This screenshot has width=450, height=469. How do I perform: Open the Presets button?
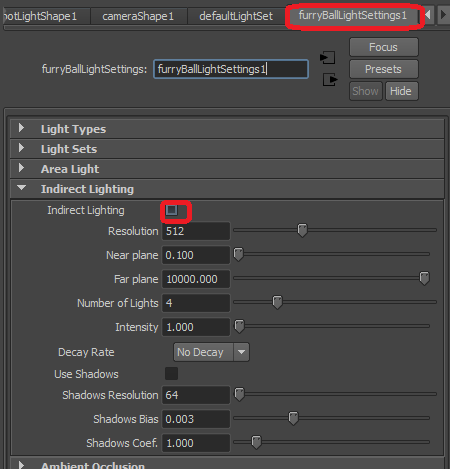384,69
